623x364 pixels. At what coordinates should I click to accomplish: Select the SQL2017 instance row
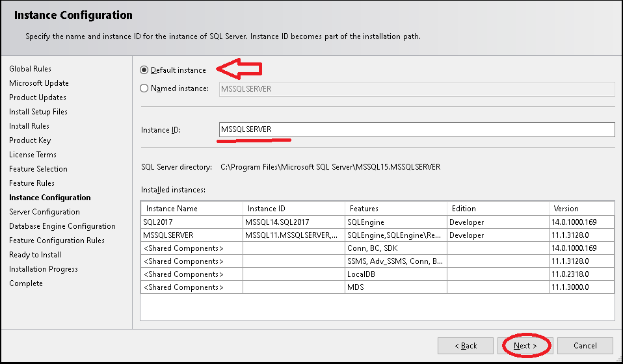(x=377, y=222)
